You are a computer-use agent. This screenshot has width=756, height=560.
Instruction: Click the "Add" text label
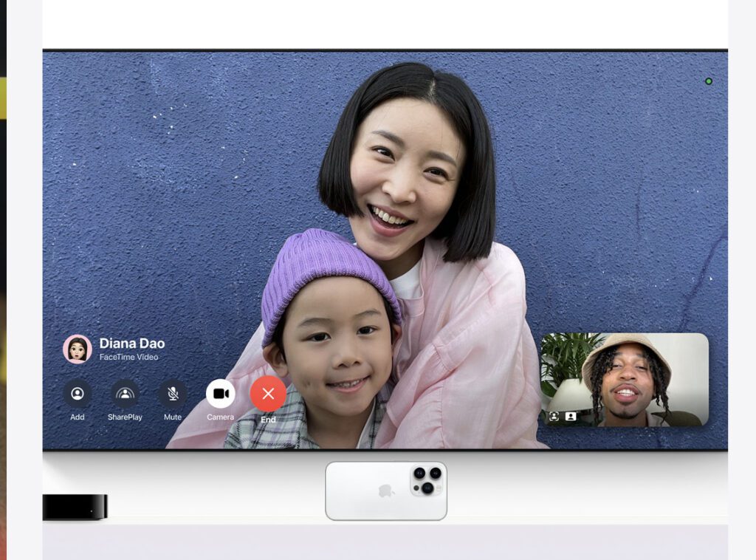[x=78, y=417]
